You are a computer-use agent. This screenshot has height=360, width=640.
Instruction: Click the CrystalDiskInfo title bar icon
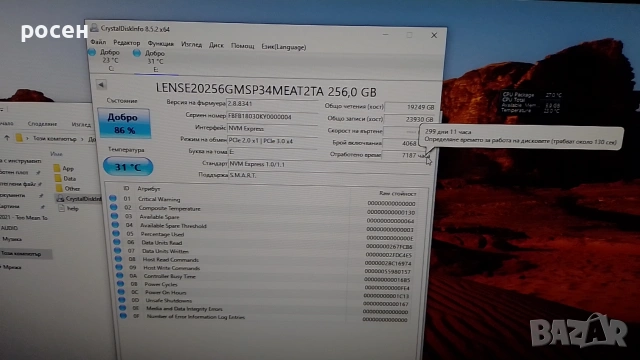94,27
